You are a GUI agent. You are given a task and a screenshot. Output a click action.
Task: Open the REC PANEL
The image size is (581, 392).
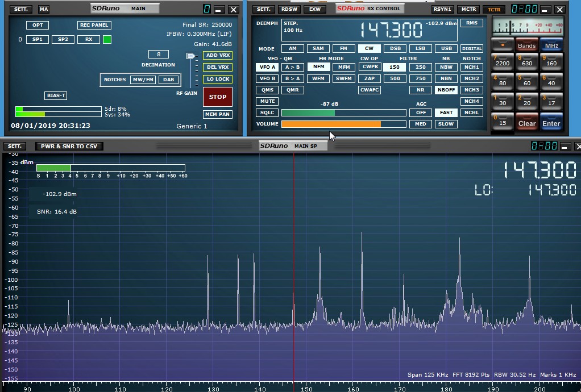pos(94,25)
